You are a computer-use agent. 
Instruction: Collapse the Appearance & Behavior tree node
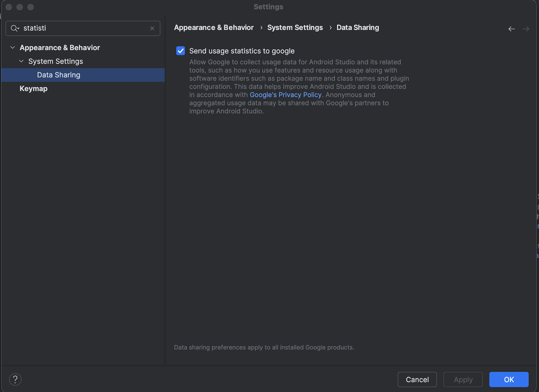(12, 47)
